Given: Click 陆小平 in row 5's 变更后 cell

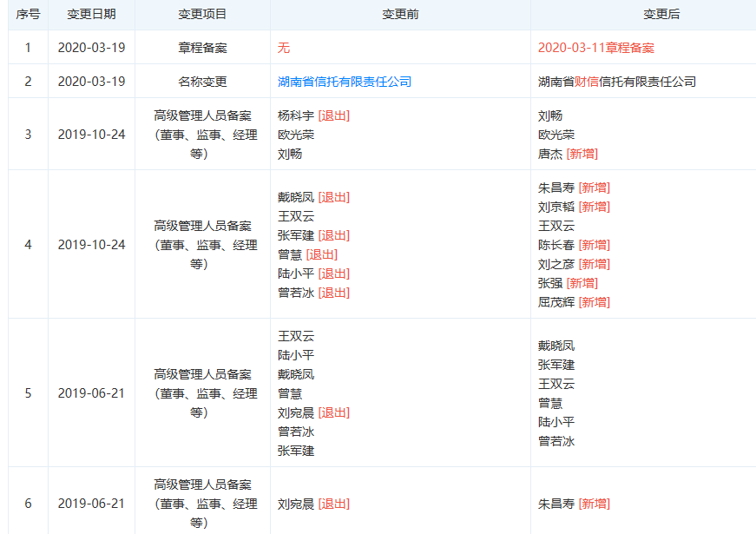Looking at the screenshot, I should click(x=555, y=422).
